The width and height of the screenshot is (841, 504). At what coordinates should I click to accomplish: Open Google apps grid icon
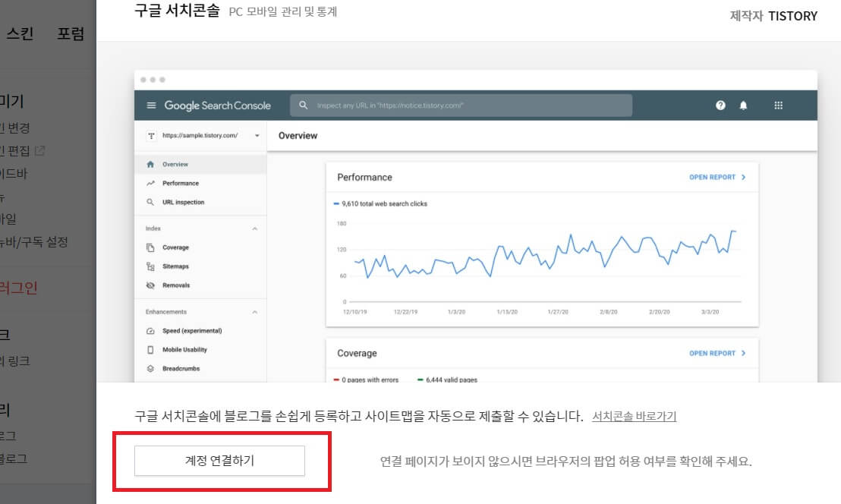click(779, 106)
